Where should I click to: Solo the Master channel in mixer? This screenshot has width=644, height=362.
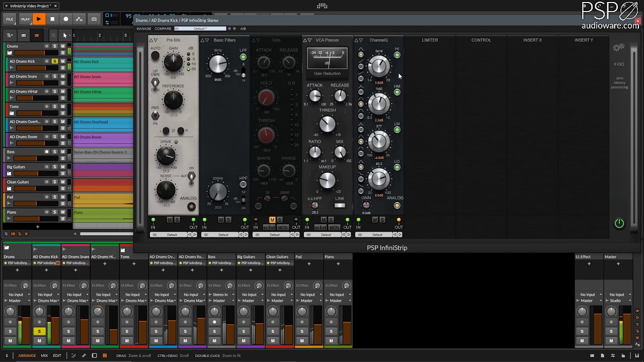611,331
